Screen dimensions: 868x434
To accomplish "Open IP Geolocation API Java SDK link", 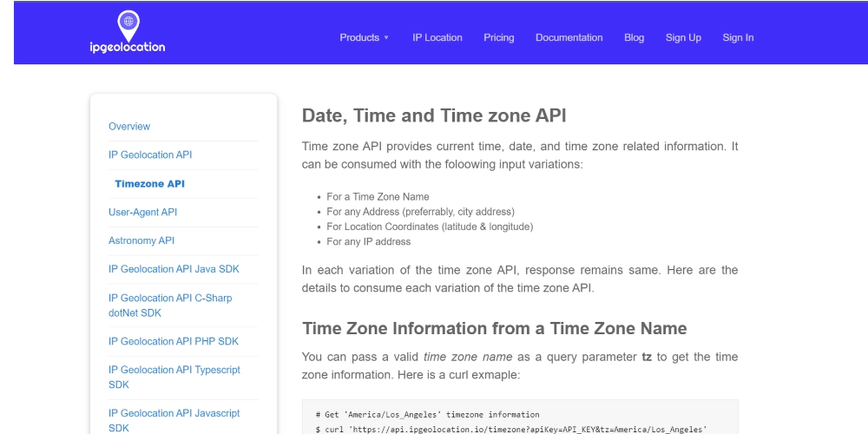I will point(174,270).
